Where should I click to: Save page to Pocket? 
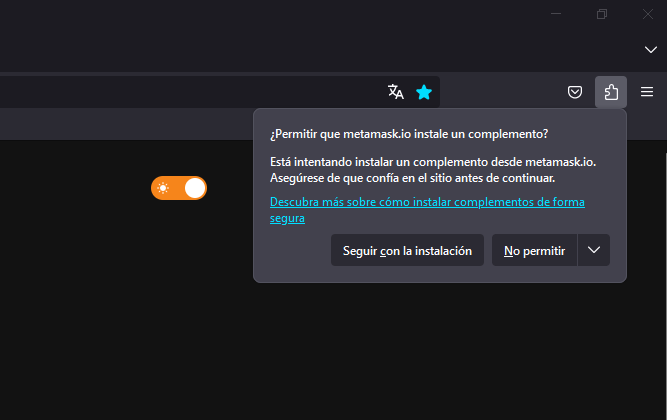click(x=575, y=92)
